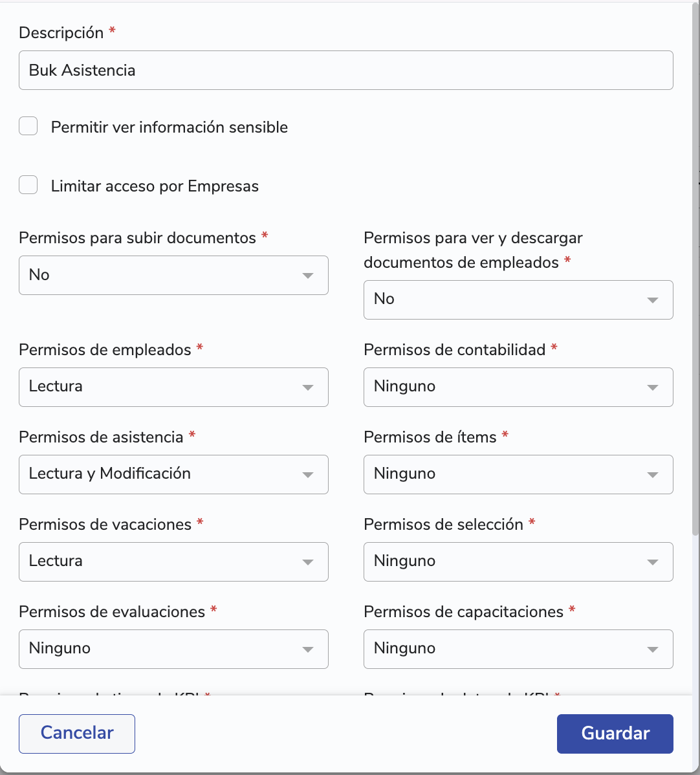Click the arrow icon in Permisos de asistencia
Viewport: 700px width, 775px height.
[308, 475]
